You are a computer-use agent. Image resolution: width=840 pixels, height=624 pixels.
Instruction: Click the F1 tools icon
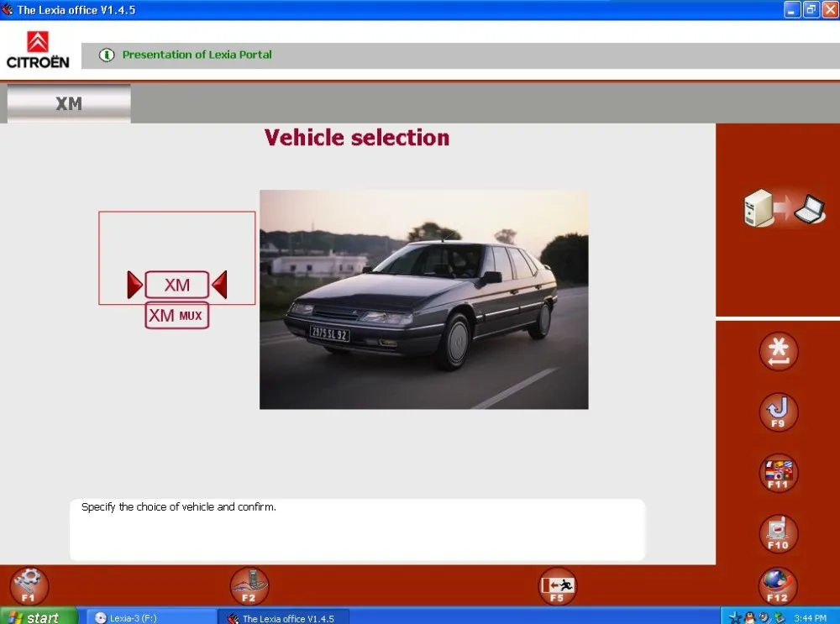point(29,585)
